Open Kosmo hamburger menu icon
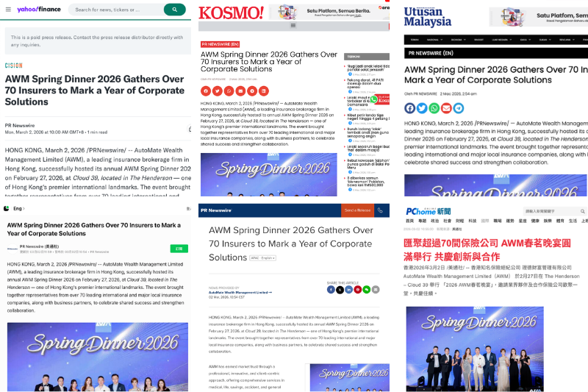This screenshot has width=588, height=392. click(293, 26)
